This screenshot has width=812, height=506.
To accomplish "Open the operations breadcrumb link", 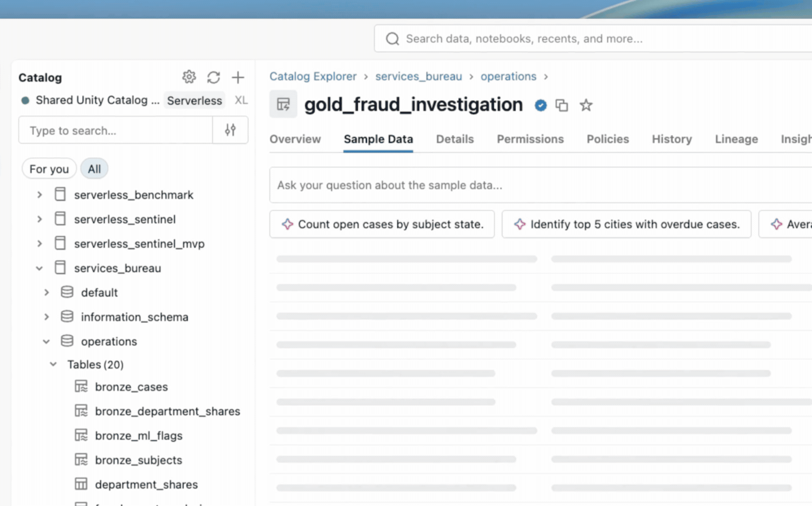I will (508, 76).
